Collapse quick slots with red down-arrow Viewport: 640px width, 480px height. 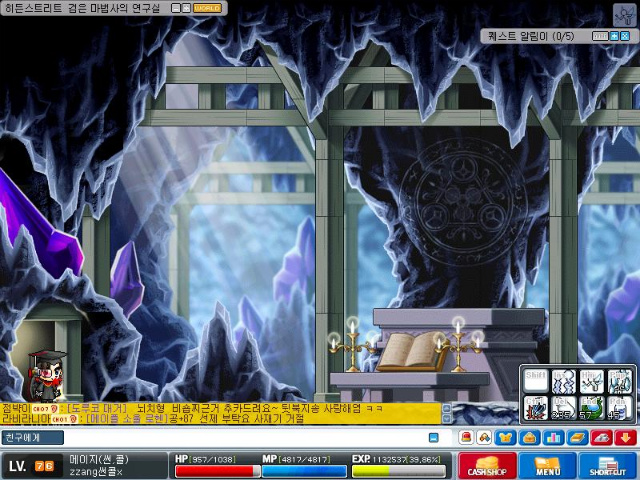pos(625,438)
